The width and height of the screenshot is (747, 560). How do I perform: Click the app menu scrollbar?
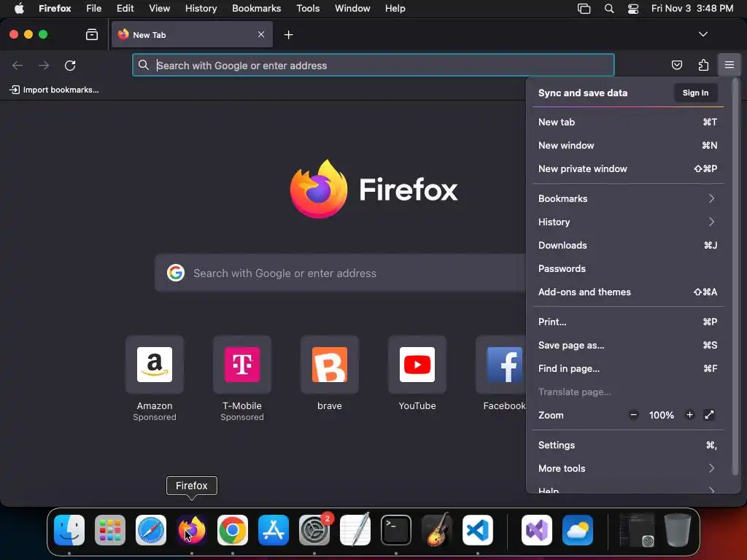[735, 276]
